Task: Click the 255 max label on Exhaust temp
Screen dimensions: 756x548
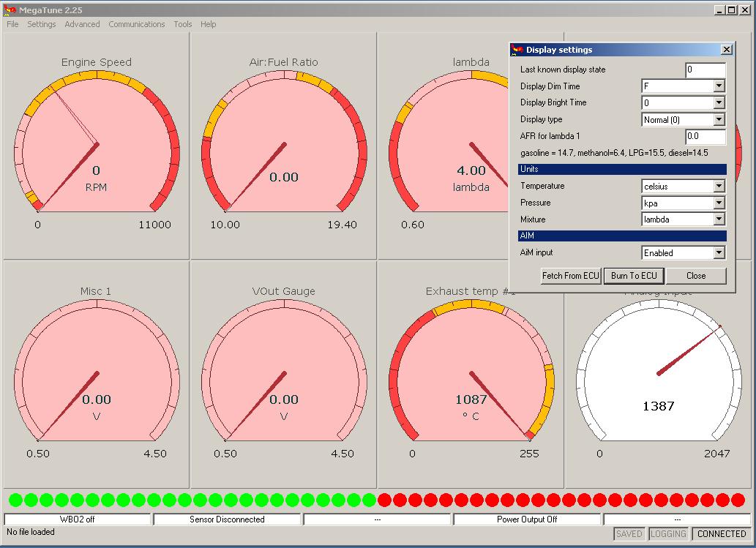Action: 529,454
